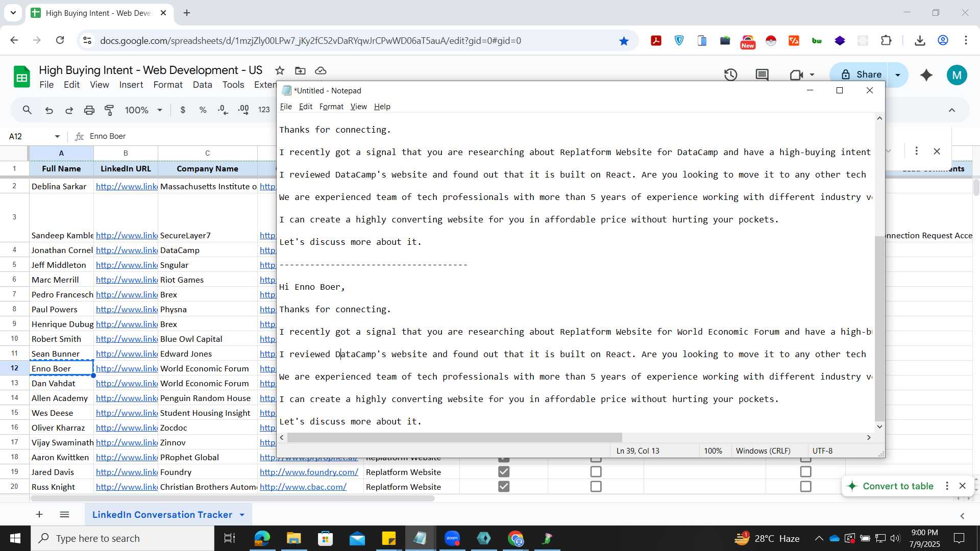
Task: Check second checkbox in Russ Knight row
Action: coord(596,487)
